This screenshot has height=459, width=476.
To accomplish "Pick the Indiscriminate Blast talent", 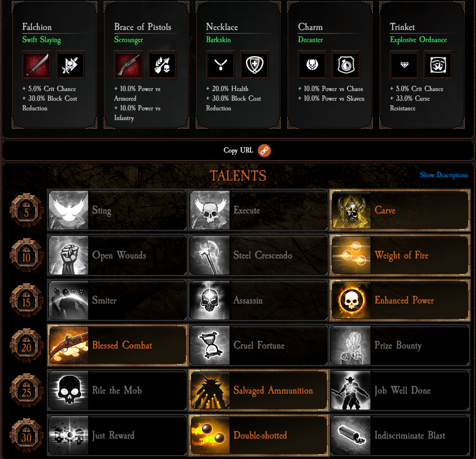I will tap(400, 435).
